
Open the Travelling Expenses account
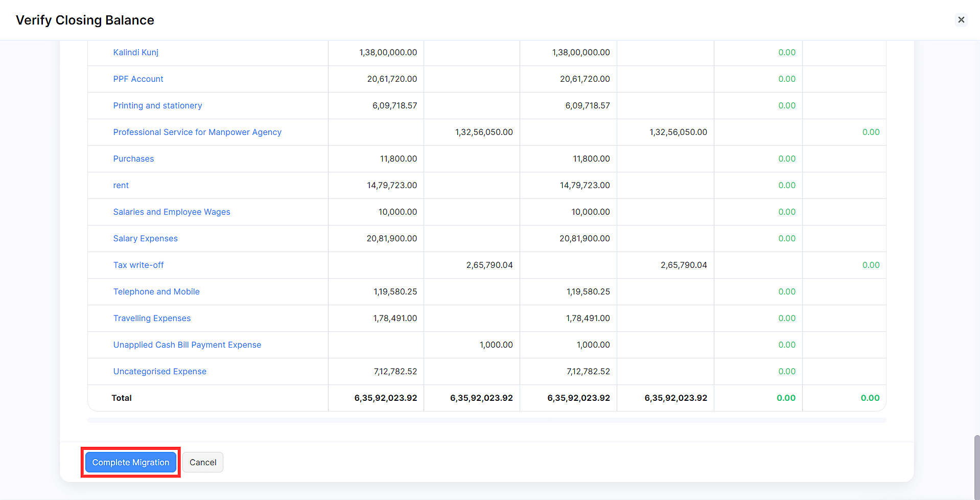click(152, 319)
